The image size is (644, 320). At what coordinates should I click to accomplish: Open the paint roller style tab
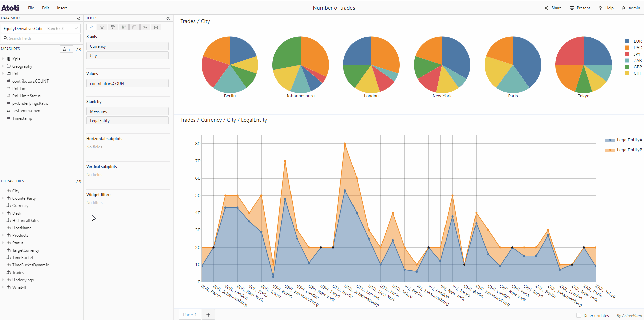[113, 27]
